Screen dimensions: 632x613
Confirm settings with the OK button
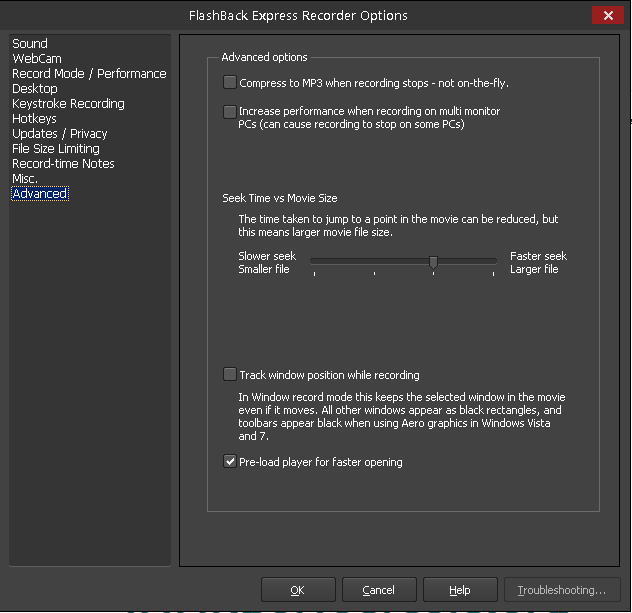298,590
